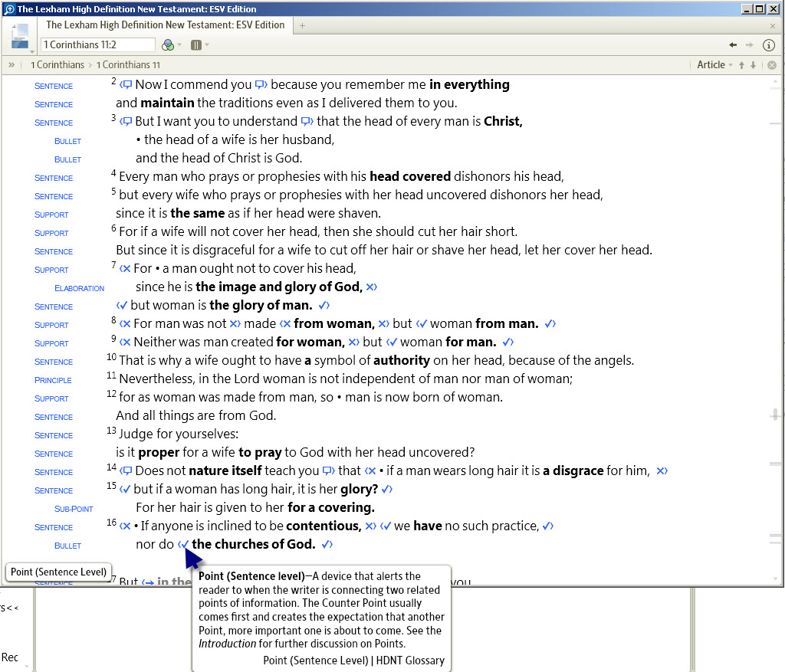Click point checkmark after 'her glory?'
The width and height of the screenshot is (785, 672).
click(x=387, y=490)
